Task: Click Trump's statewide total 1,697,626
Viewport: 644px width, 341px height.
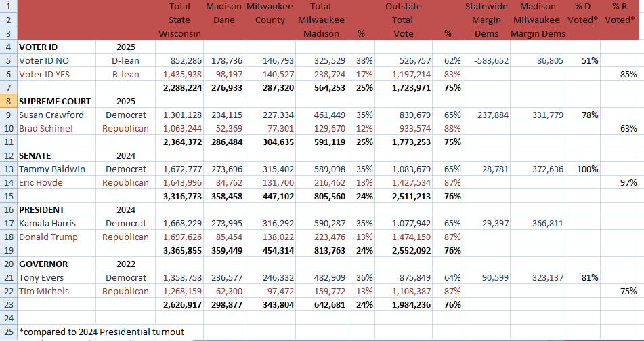Action: point(179,237)
